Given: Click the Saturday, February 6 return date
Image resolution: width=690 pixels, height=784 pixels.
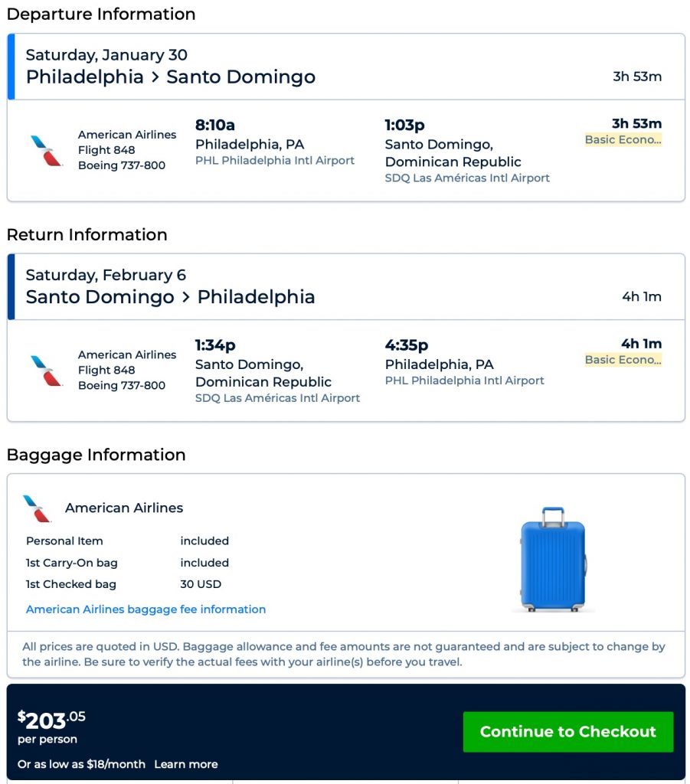Looking at the screenshot, I should tap(106, 275).
